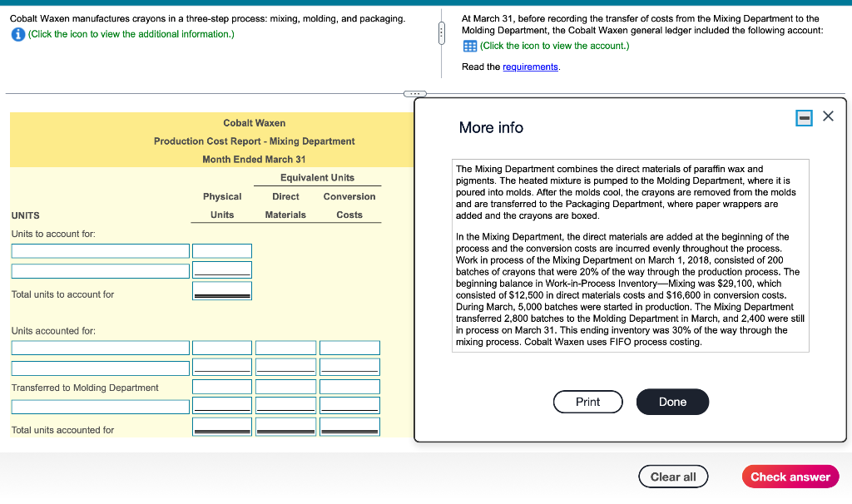The height and width of the screenshot is (504, 852).
Task: Minimize the More info popup
Action: (x=804, y=117)
